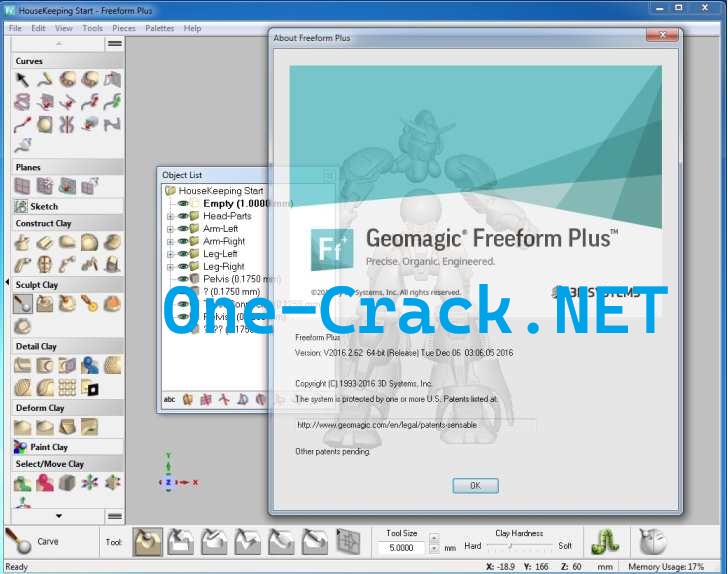Click the green worm icon in bottom toolbar
Image resolution: width=728 pixels, height=574 pixels.
[602, 542]
